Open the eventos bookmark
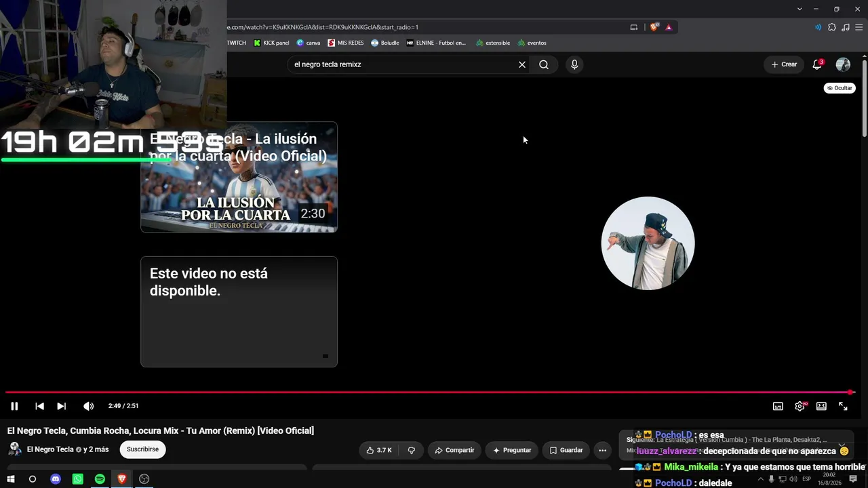 coord(532,43)
